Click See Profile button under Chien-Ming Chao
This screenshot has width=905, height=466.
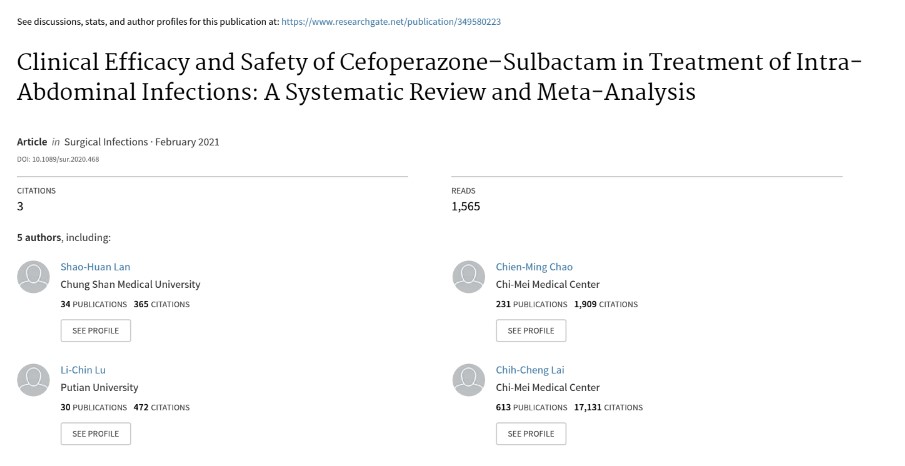[x=531, y=331]
